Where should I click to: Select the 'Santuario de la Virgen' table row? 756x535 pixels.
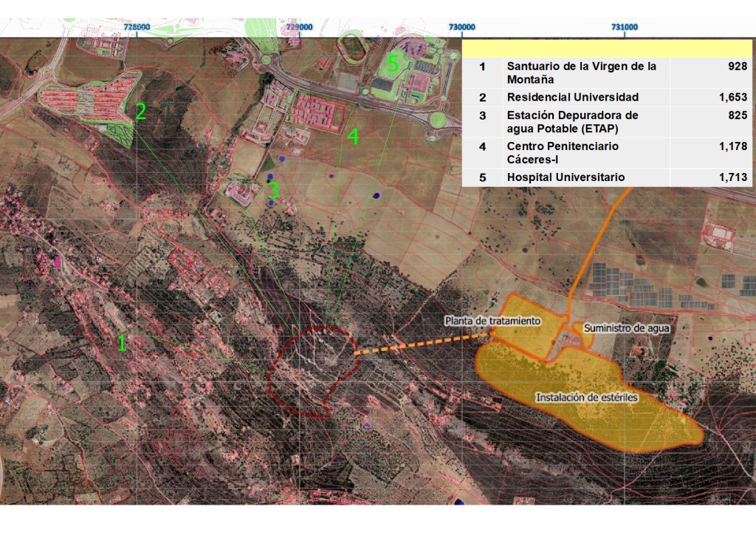(x=581, y=72)
